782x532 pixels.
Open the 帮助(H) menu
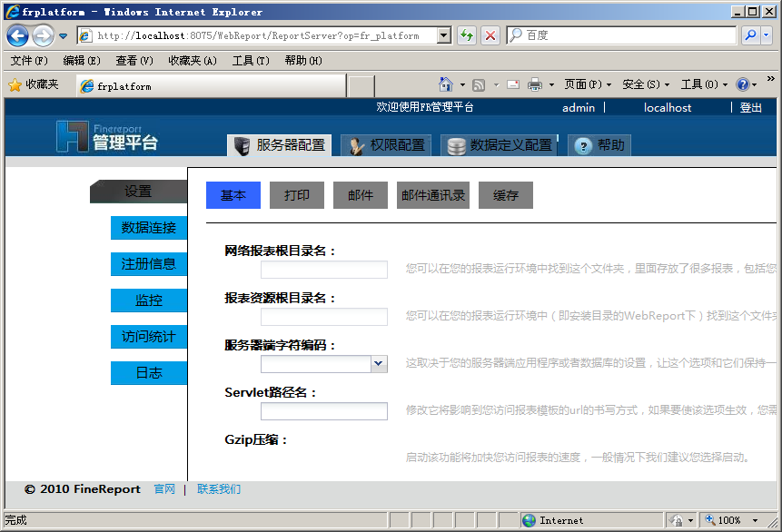(x=303, y=60)
